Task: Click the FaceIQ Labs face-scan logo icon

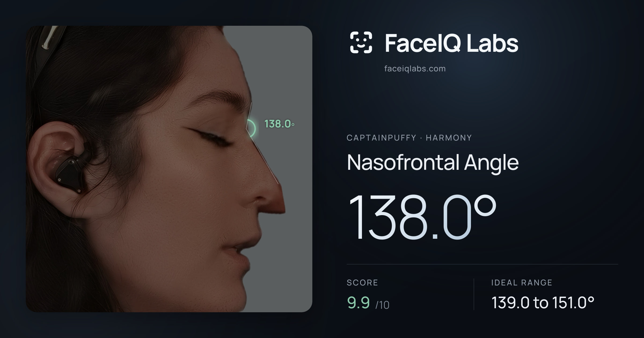Action: 361,42
